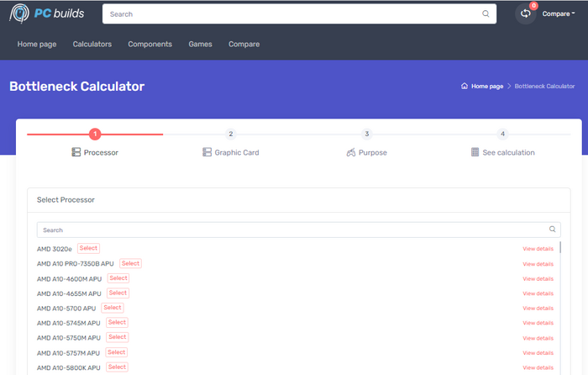
Task: Click the AMD 3020e name text
Action: 55,249
